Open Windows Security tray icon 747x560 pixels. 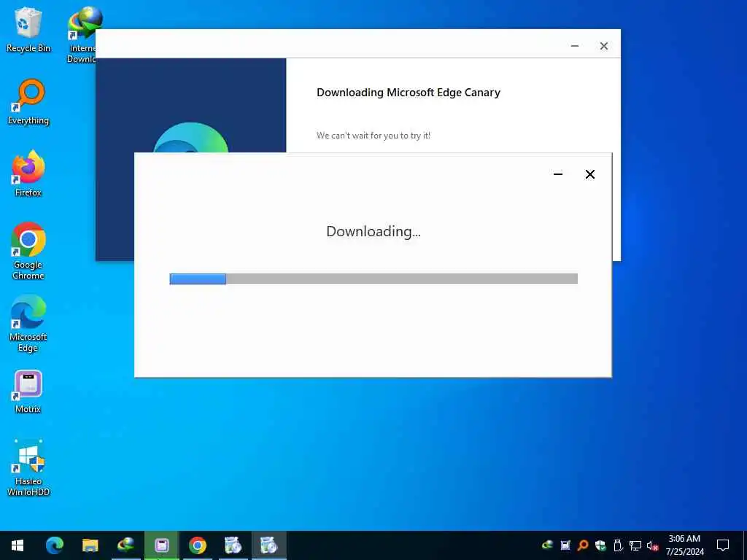600,545
